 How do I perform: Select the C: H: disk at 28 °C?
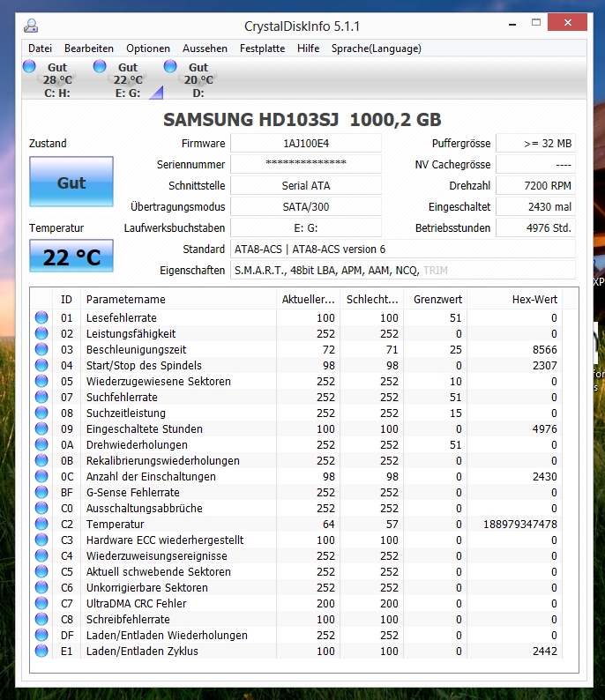(49, 79)
